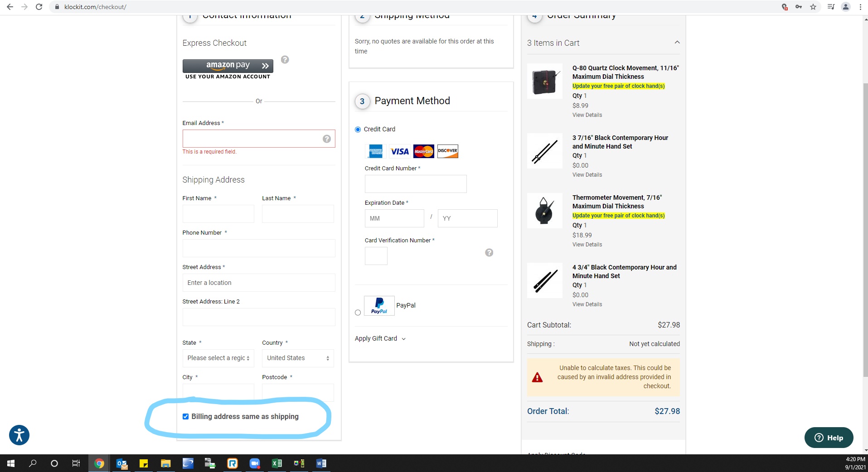Click the page vertical scrollbar

pos(865,230)
